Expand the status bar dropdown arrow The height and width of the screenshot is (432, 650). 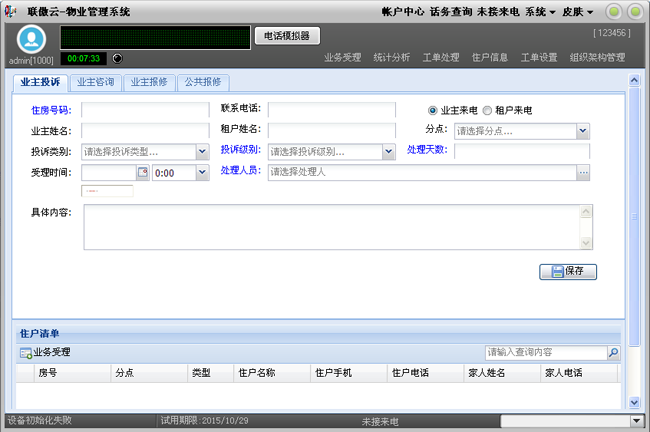pyautogui.click(x=637, y=421)
